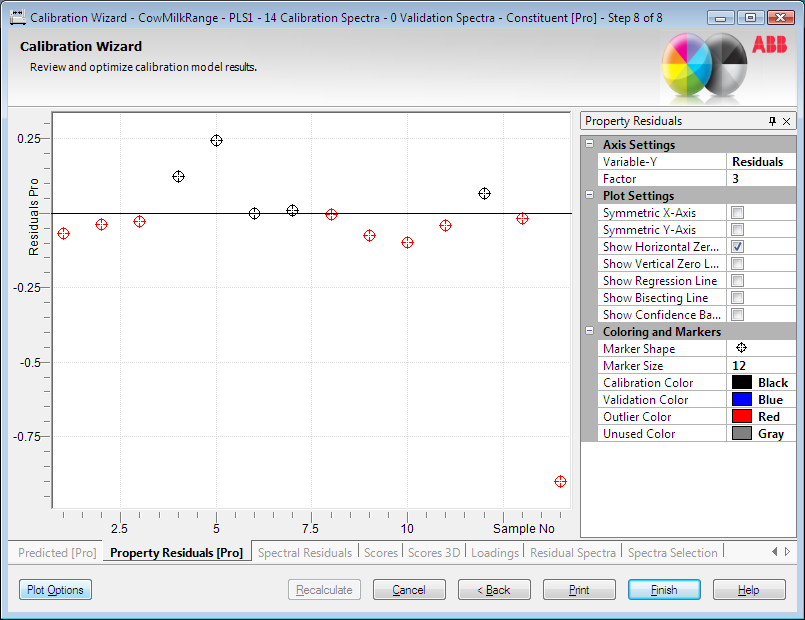This screenshot has width=805, height=620.
Task: Select the lowest red outlier point
Action: 560,481
